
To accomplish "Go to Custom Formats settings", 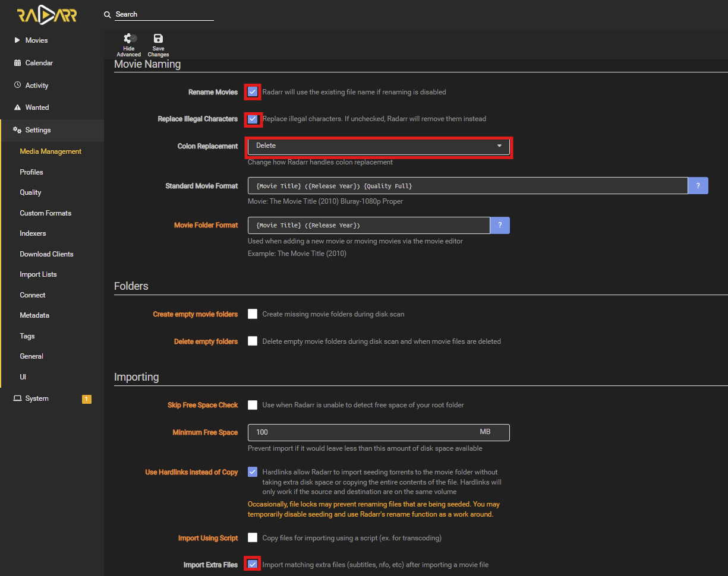I will 45,213.
